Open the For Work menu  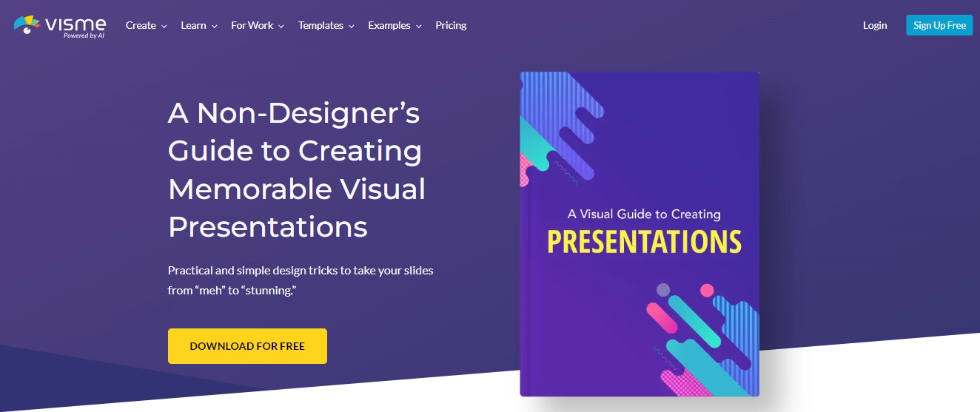tap(252, 25)
